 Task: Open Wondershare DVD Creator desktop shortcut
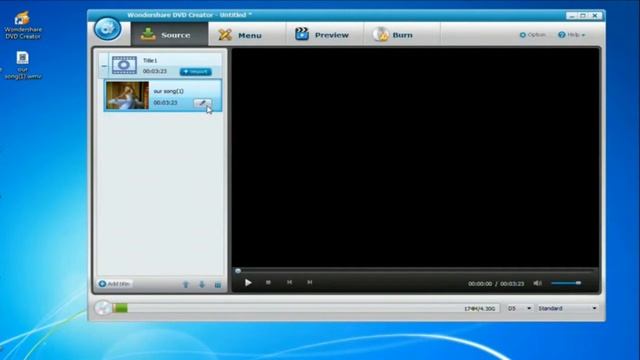[23, 25]
